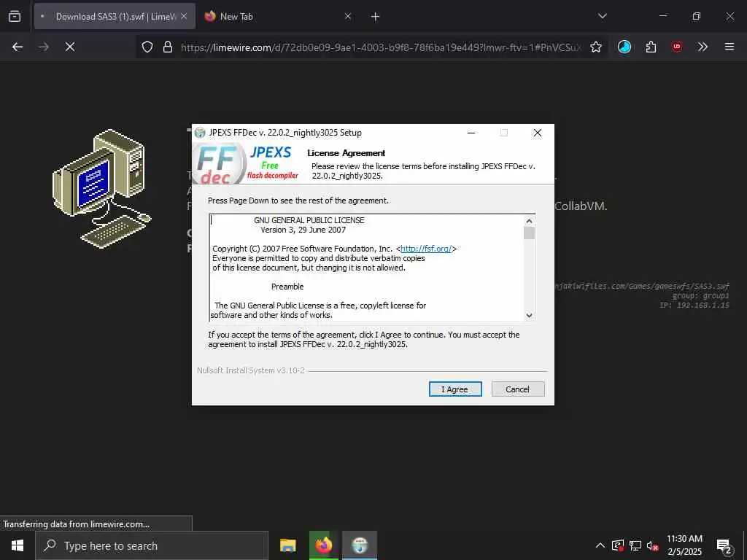Open Firefox View icon
Image resolution: width=747 pixels, height=560 pixels.
pos(15,17)
